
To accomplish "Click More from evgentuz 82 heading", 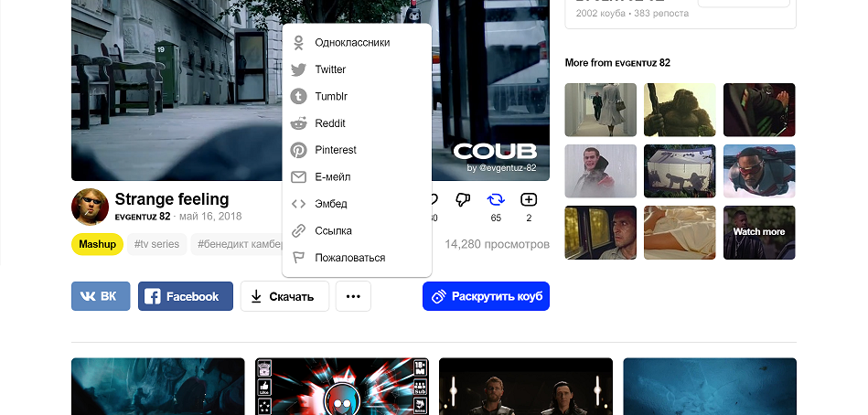I will (x=617, y=62).
